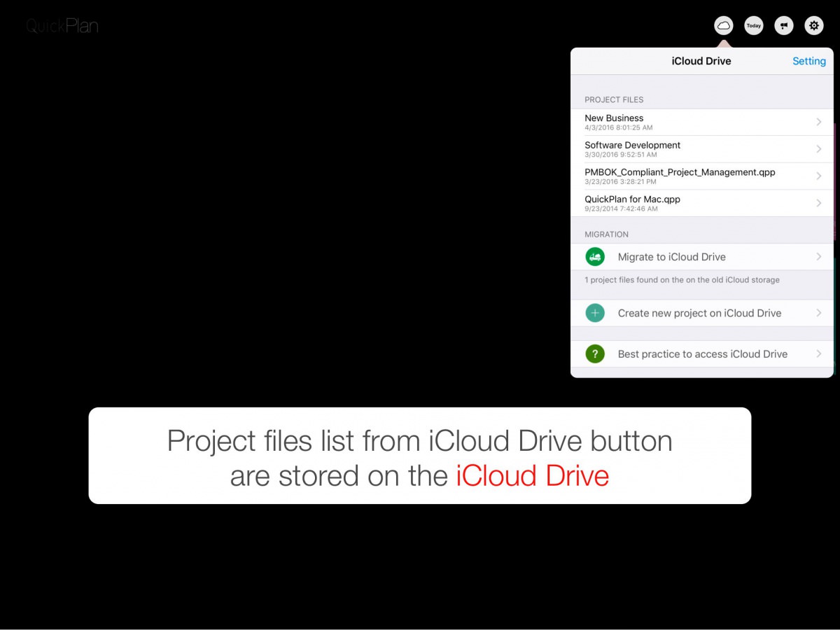Click the chevron beside Software Development
840x630 pixels.
pos(818,149)
